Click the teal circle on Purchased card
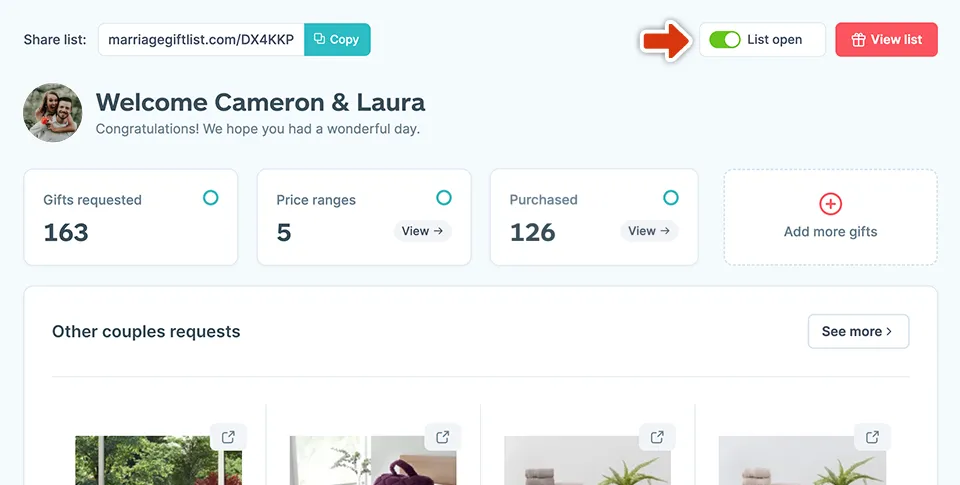The image size is (960, 485). 670,198
